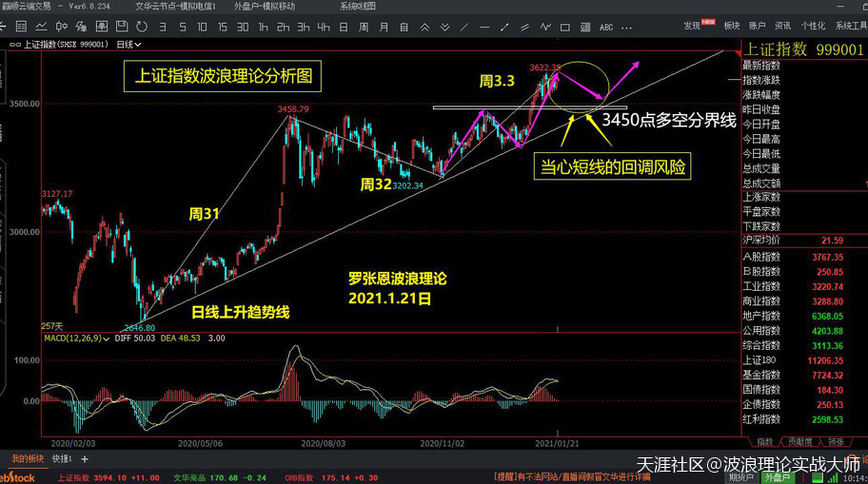Open the 指数 tab in right panel
The image size is (868, 484).
(764, 441)
